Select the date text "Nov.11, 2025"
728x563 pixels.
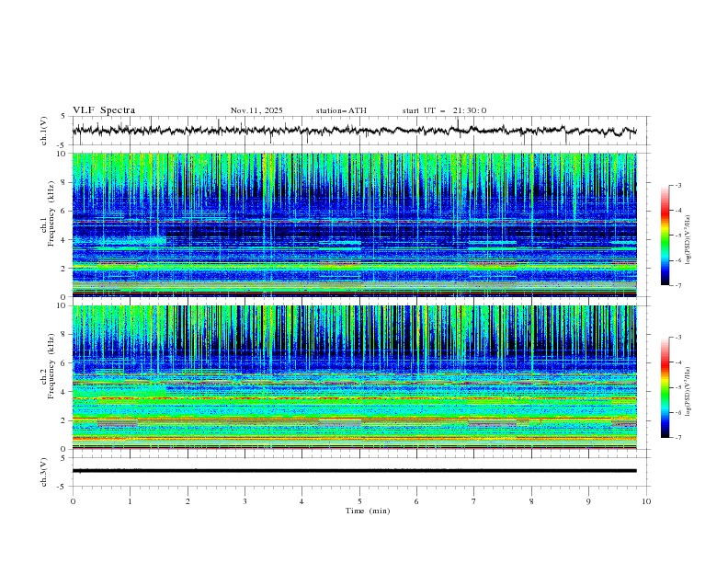256,110
